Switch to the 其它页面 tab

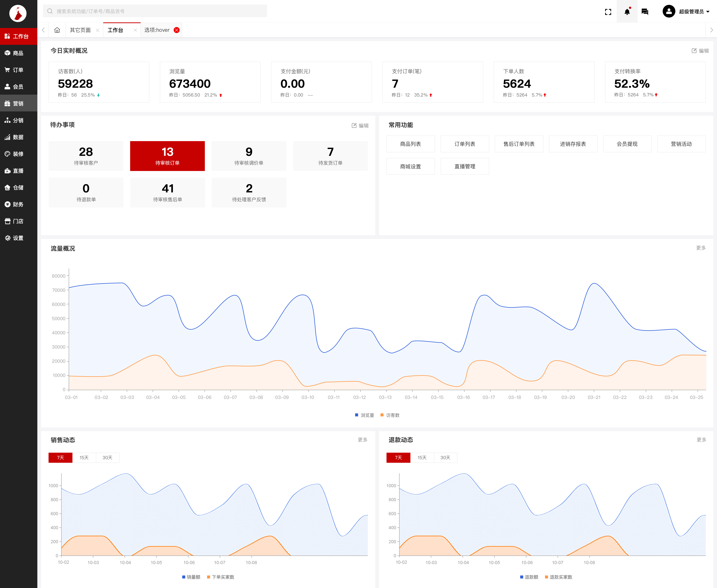(x=80, y=30)
